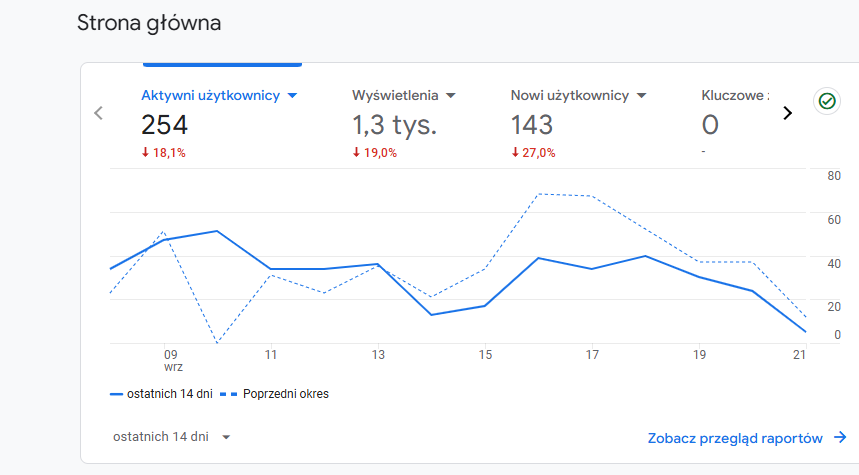This screenshot has height=475, width=859.
Task: Select the Nowi użytkownicy metric value 143
Action: point(531,125)
